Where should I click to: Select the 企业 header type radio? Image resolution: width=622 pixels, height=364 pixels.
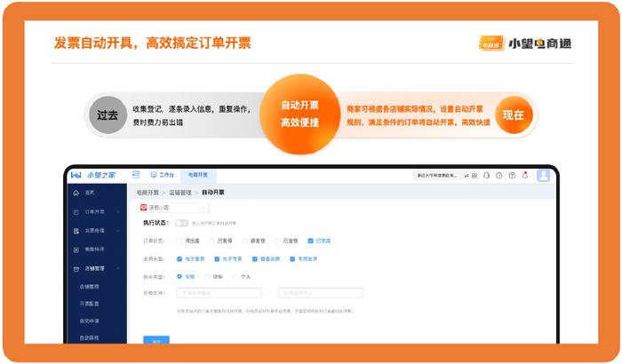207,276
